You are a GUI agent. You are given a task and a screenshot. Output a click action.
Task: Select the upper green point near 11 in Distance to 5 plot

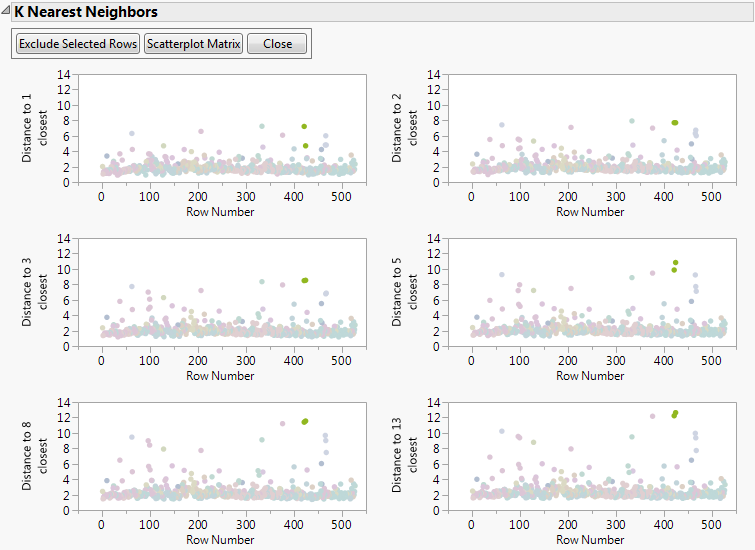pos(676,262)
